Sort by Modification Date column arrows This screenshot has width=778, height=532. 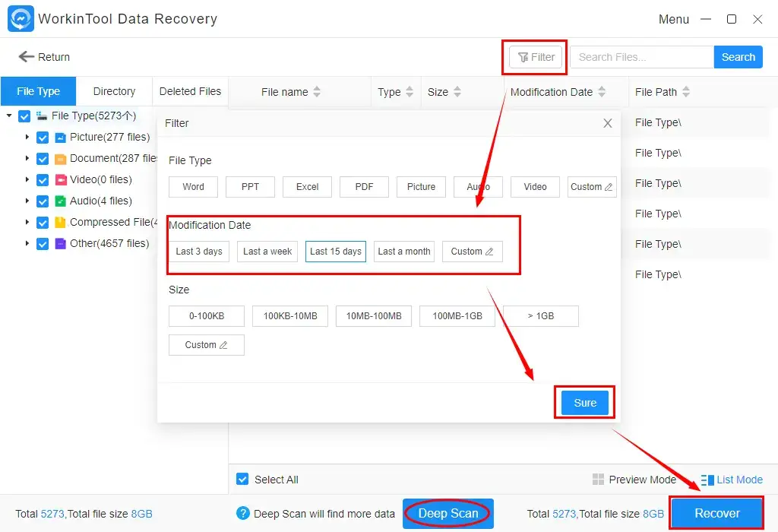[602, 92]
